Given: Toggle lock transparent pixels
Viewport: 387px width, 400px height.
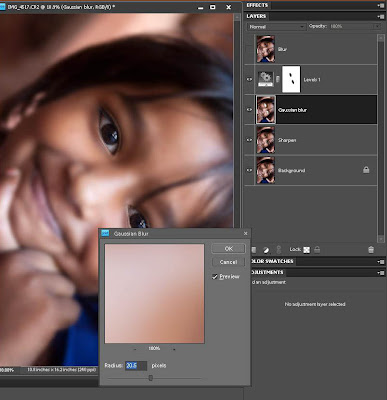Looking at the screenshot, I should (307, 250).
